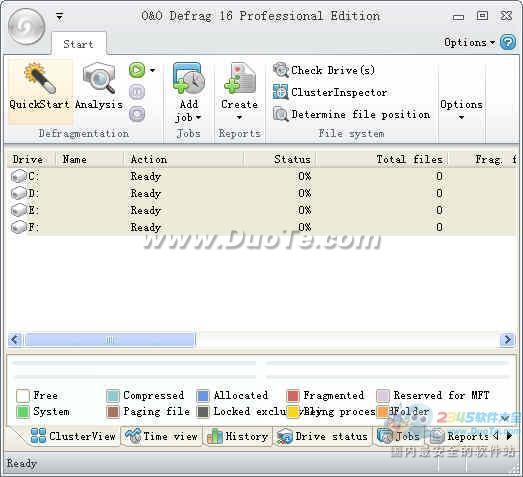
Task: Click the horizontal scrollbar thumb
Action: pos(110,340)
